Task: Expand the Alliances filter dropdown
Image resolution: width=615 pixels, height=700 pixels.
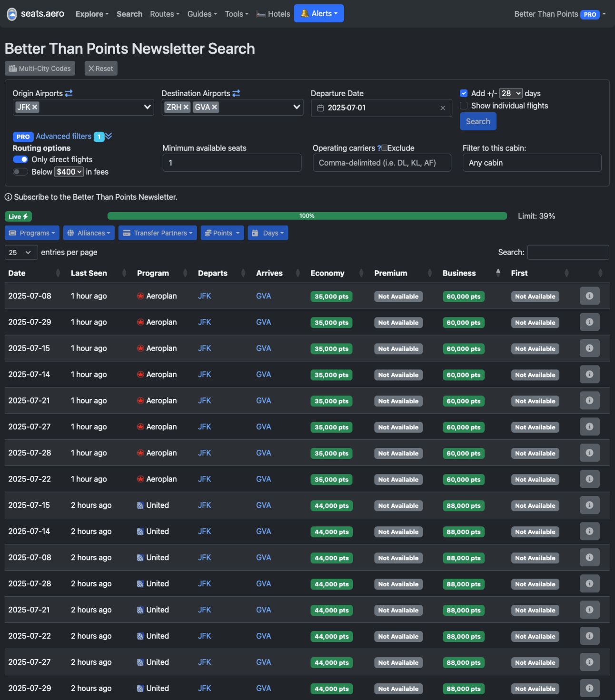Action: point(89,233)
